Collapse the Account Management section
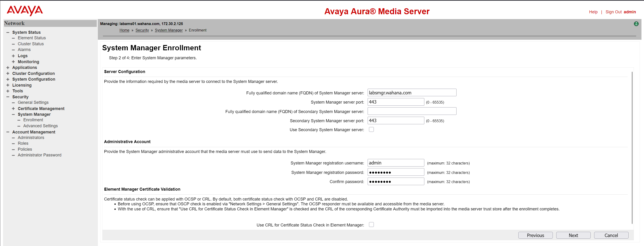Image resolution: width=644 pixels, height=246 pixels. (8, 132)
